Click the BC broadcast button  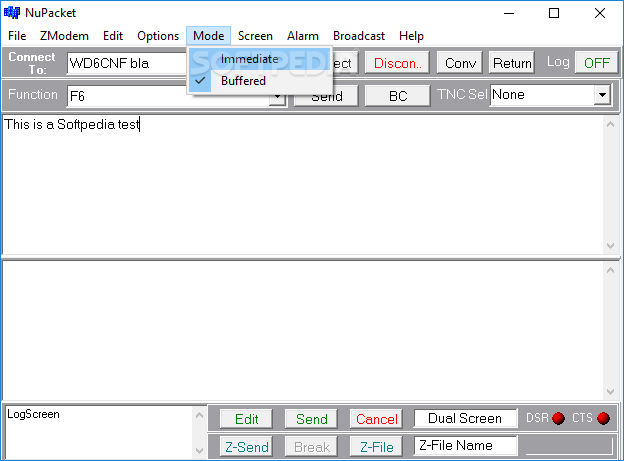click(398, 96)
